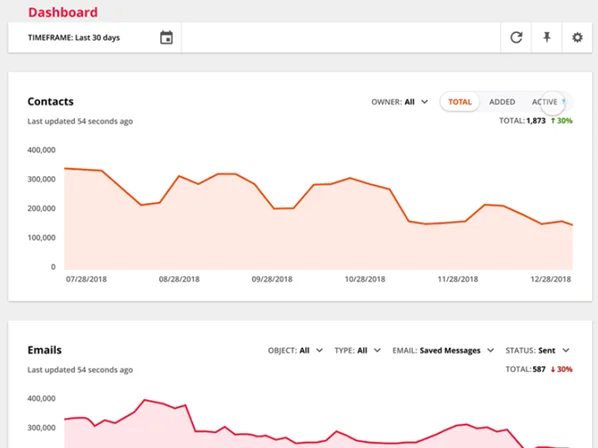Click the 10/28/2018 point on Contacts chart
The width and height of the screenshot is (598, 448).
point(365,183)
